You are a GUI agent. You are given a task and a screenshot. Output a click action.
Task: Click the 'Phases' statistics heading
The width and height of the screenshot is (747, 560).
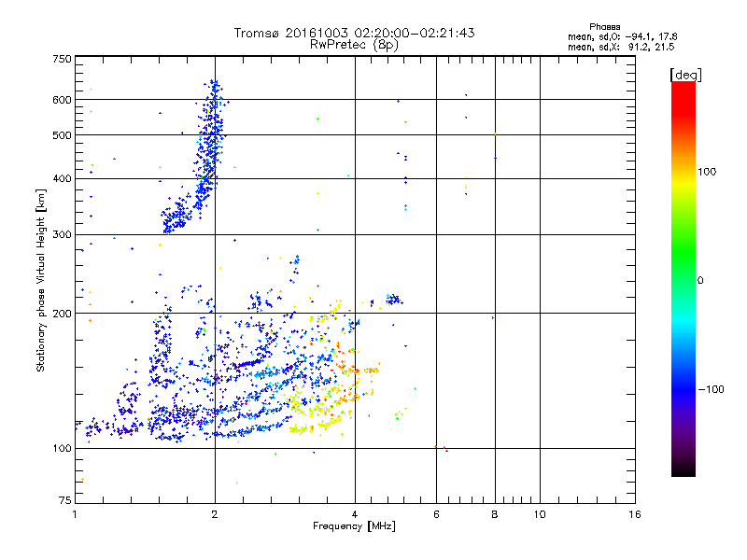[x=604, y=27]
